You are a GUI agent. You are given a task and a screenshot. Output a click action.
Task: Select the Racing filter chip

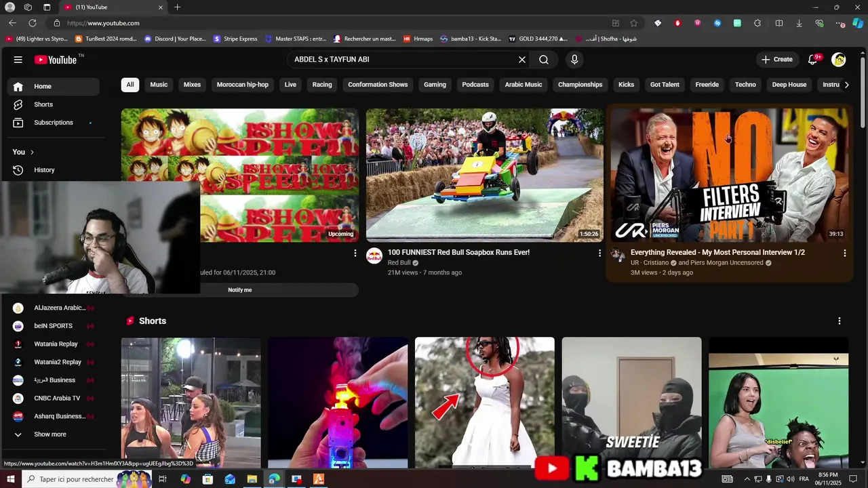pos(322,85)
